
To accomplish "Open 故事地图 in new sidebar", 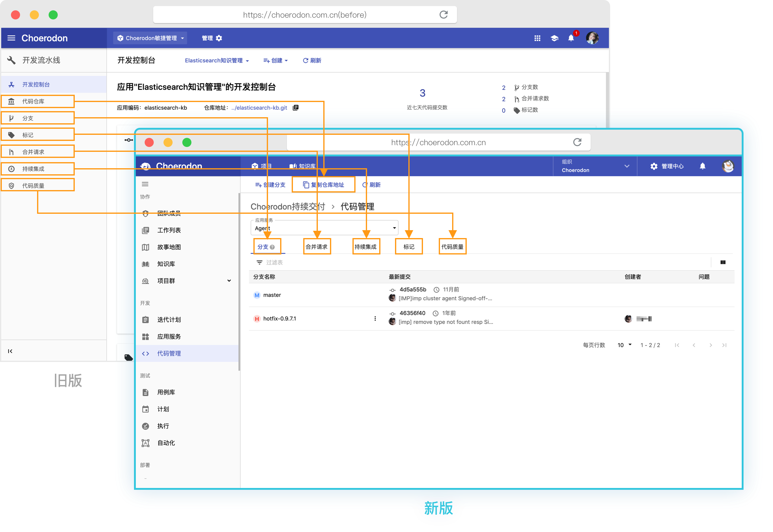I will (188, 247).
